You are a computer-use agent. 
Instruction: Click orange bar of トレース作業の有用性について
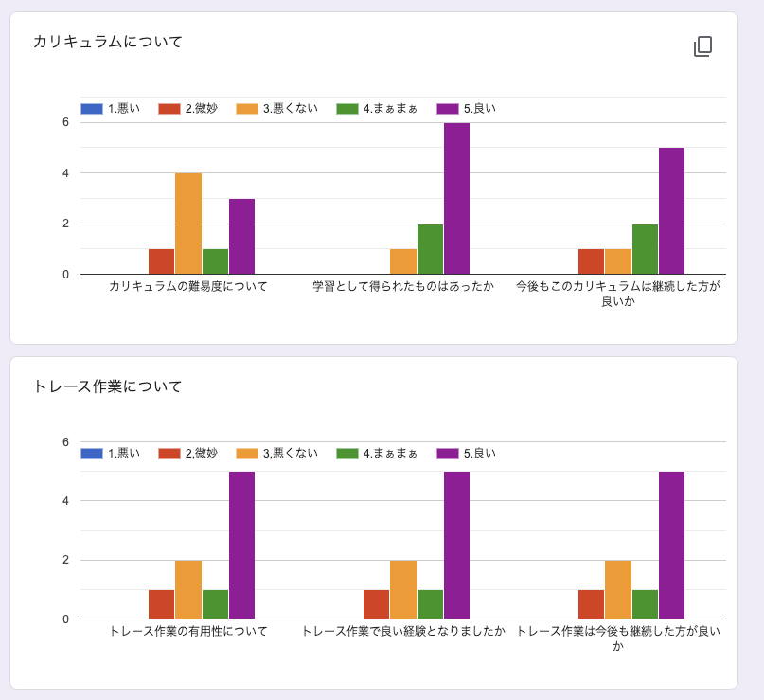click(188, 590)
